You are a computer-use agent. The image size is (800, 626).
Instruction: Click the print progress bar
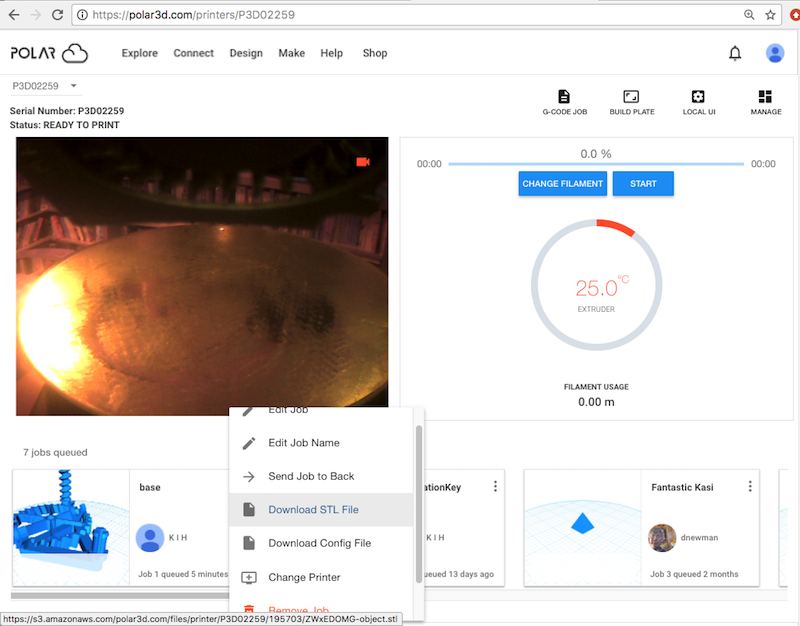(596, 164)
